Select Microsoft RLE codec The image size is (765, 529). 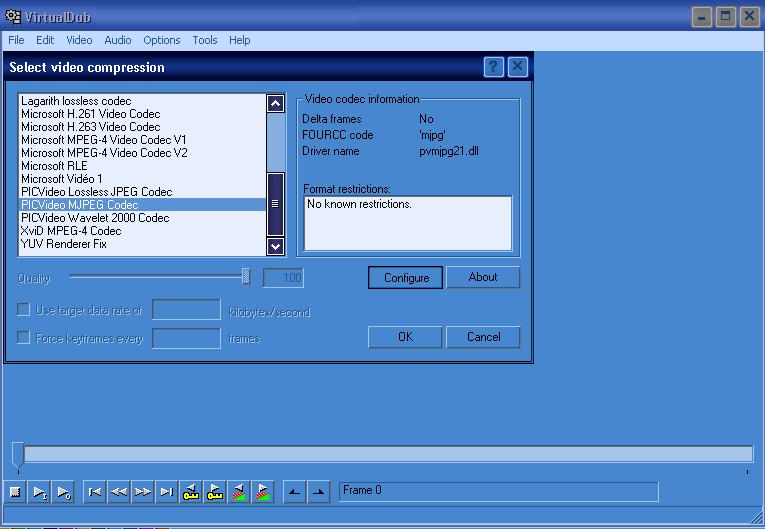point(142,166)
